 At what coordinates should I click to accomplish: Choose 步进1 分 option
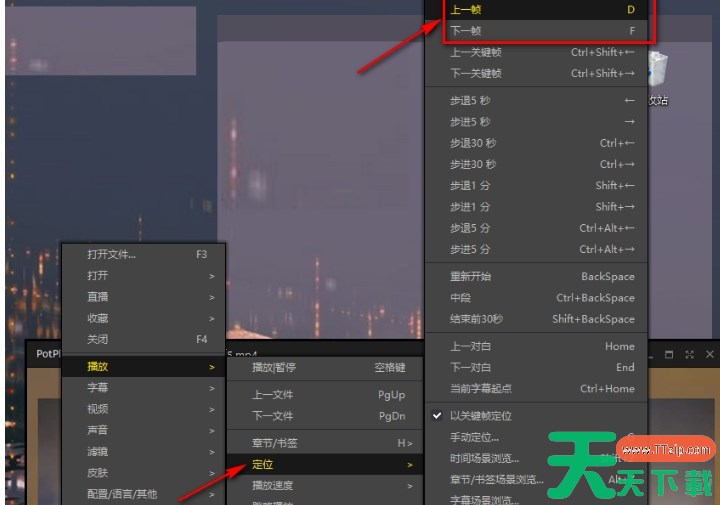[536, 207]
